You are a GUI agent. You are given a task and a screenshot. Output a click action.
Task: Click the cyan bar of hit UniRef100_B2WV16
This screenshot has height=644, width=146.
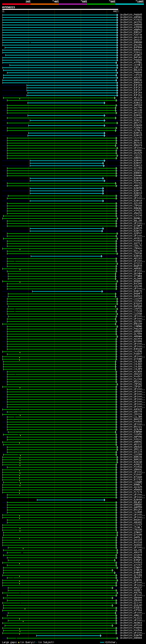(66, 256)
